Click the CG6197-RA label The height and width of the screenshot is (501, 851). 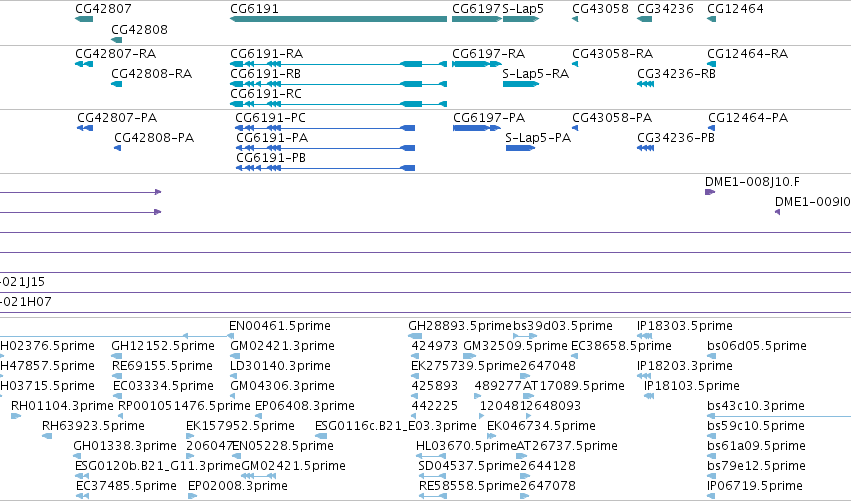pos(488,54)
